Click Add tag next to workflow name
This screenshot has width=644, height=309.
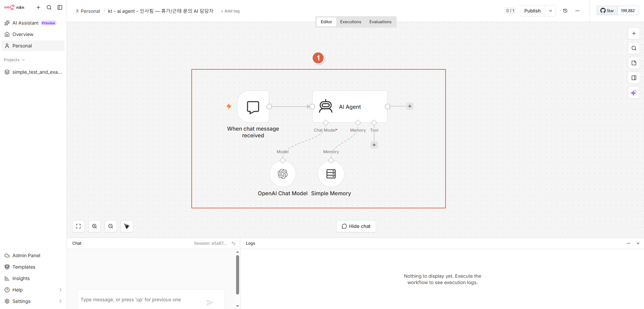(230, 11)
